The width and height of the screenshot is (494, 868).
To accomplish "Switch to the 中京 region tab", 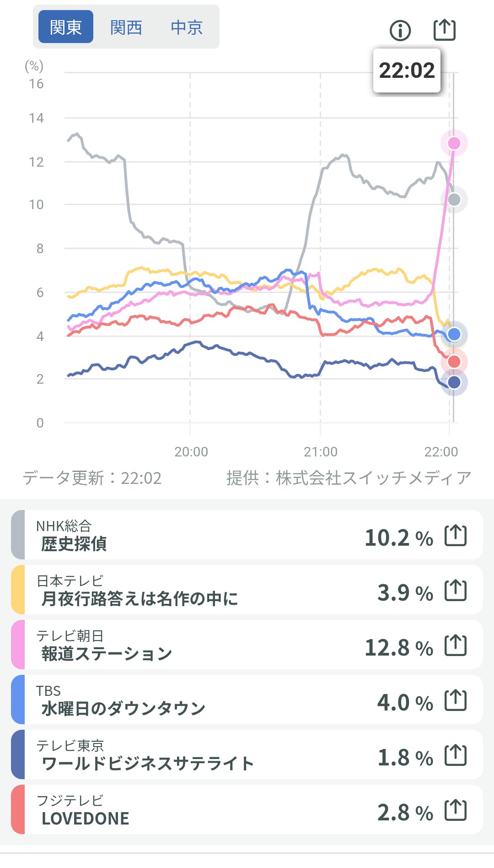I will tap(187, 27).
